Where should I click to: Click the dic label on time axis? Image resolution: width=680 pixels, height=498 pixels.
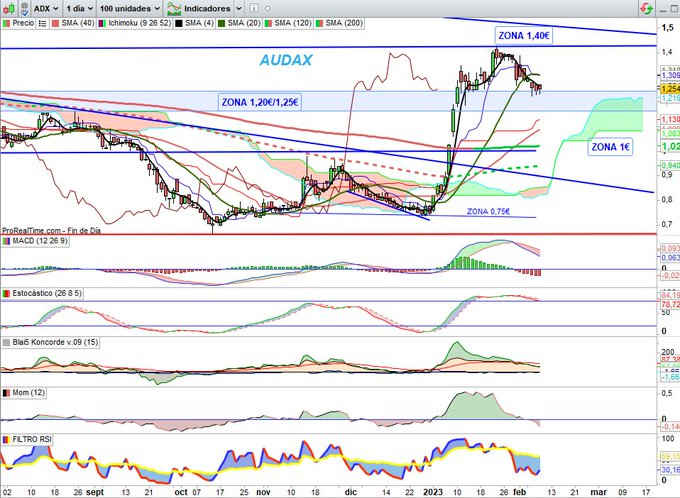click(350, 492)
